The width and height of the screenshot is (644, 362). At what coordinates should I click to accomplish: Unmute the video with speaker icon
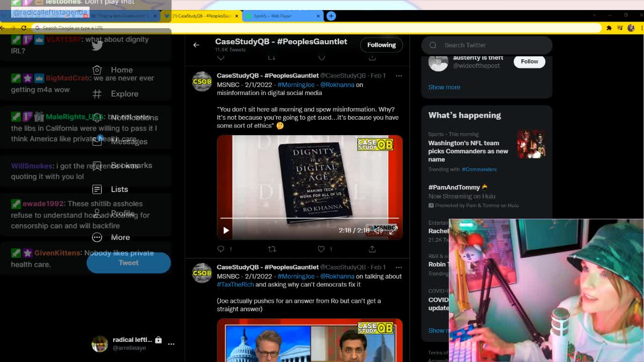coord(378,230)
